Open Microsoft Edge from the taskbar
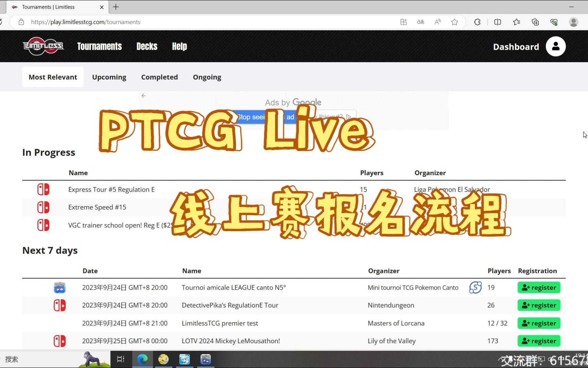 [142, 359]
